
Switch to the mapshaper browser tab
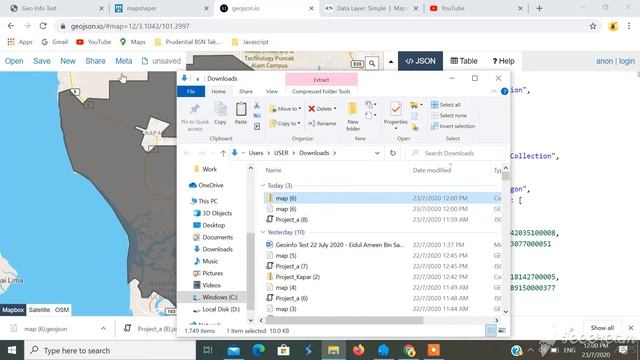pos(141,8)
